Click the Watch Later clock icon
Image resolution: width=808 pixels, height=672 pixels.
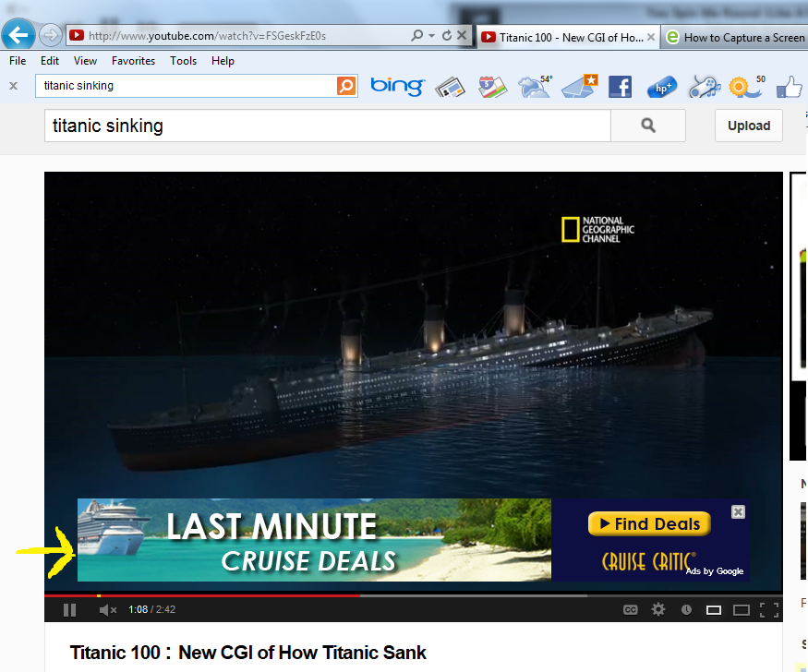[686, 609]
